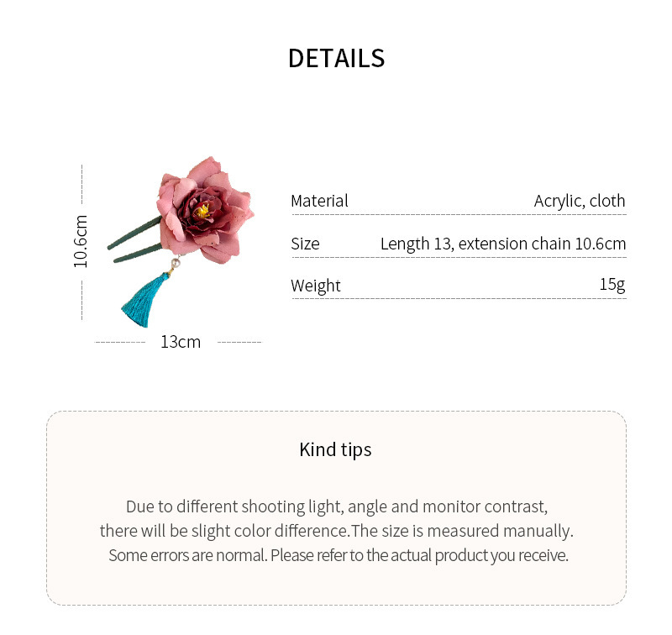Image resolution: width=672 pixels, height=635 pixels.
Task: Click the "slight color difference" sentence line
Action: (x=336, y=531)
